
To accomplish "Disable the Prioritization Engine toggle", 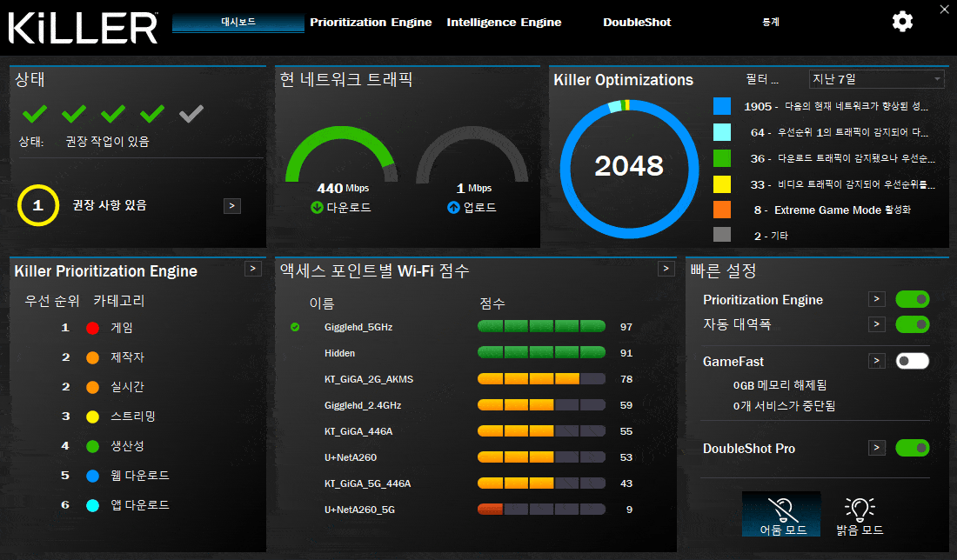I will coord(912,299).
